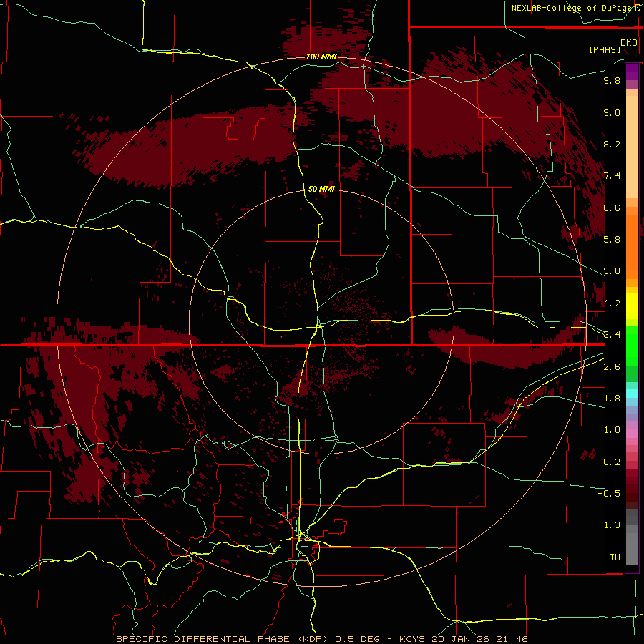This screenshot has width=644, height=644.
Task: Click the 3.4 value on color scale
Action: point(612,335)
